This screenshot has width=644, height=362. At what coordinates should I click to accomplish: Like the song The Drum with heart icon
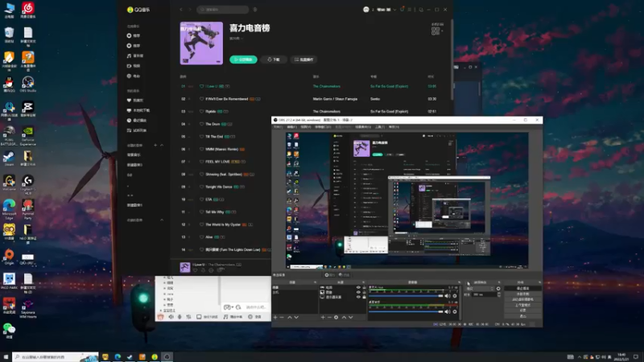click(x=202, y=124)
